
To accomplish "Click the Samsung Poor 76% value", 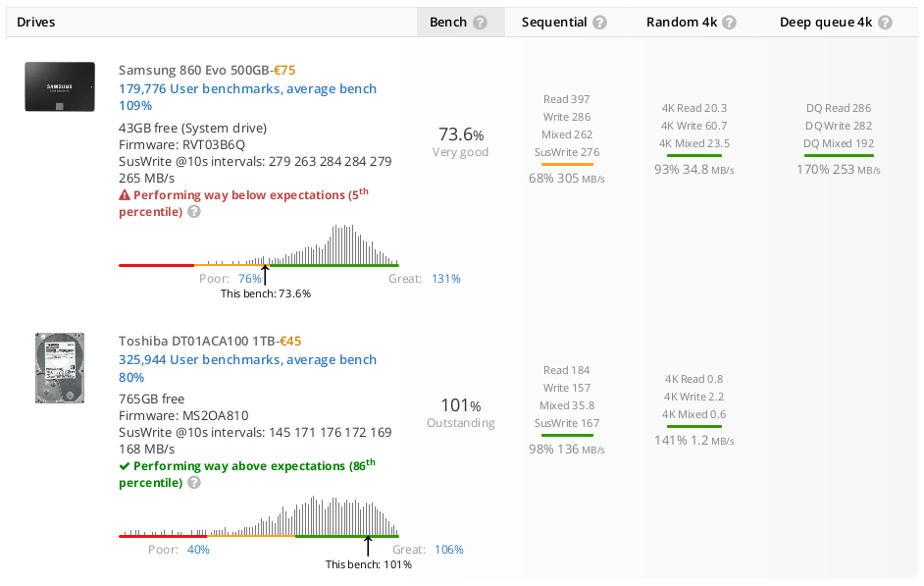I will (x=250, y=278).
